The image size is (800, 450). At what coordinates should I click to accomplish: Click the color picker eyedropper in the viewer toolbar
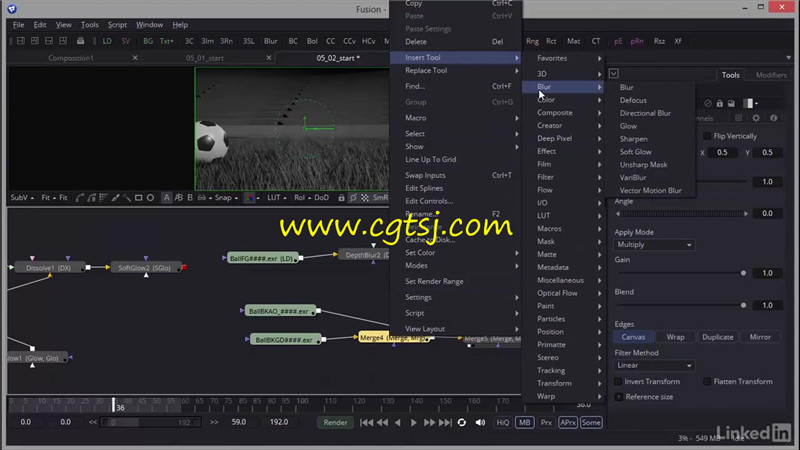[115, 197]
